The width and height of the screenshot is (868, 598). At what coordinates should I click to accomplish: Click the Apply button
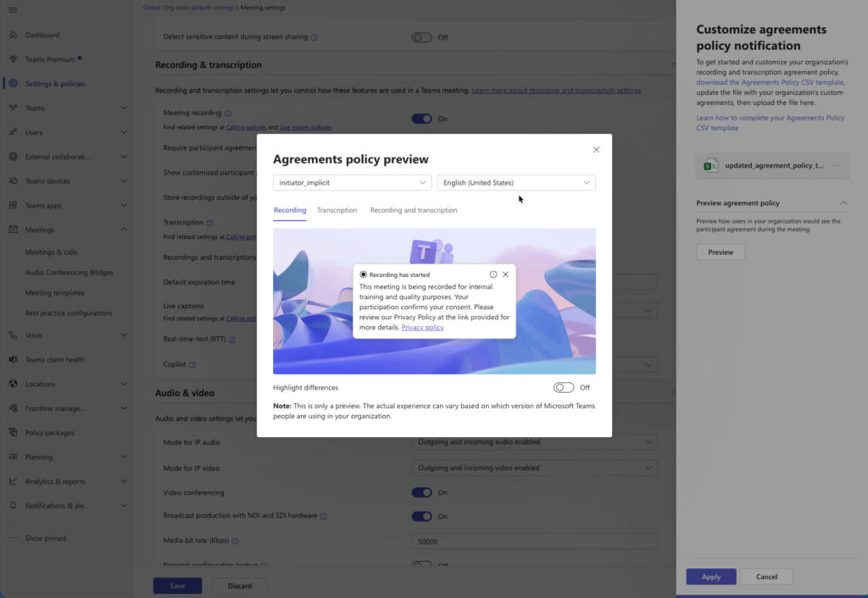pyautogui.click(x=710, y=576)
